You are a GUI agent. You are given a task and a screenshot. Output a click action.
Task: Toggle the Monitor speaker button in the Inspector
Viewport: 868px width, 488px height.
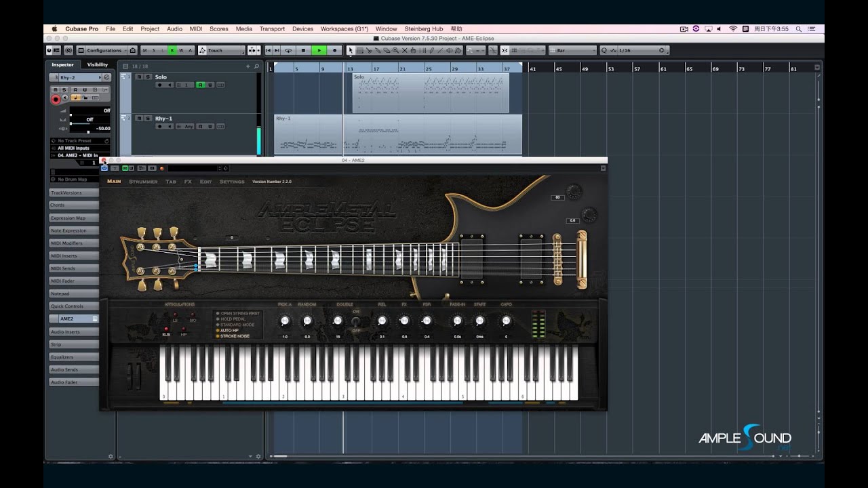66,99
